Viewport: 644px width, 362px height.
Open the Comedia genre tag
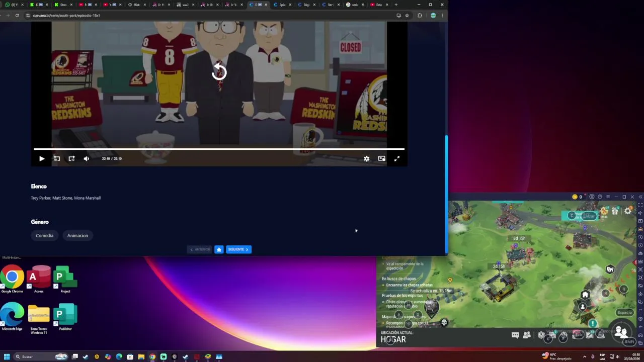click(44, 235)
